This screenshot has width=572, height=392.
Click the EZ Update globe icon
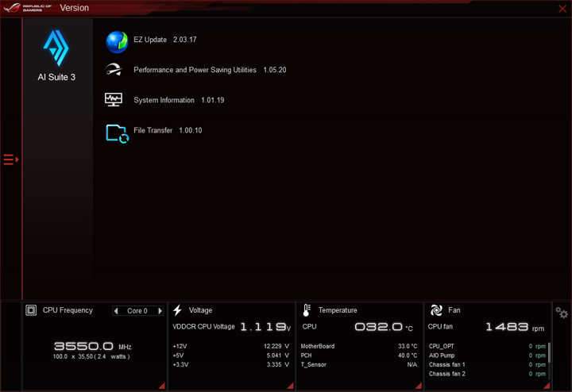pyautogui.click(x=117, y=42)
